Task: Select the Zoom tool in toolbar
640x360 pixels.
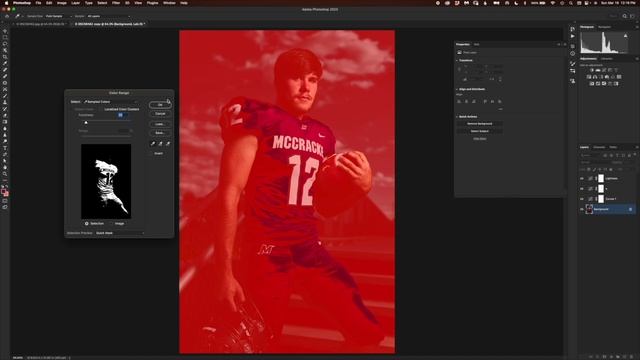Action: pyautogui.click(x=5, y=174)
